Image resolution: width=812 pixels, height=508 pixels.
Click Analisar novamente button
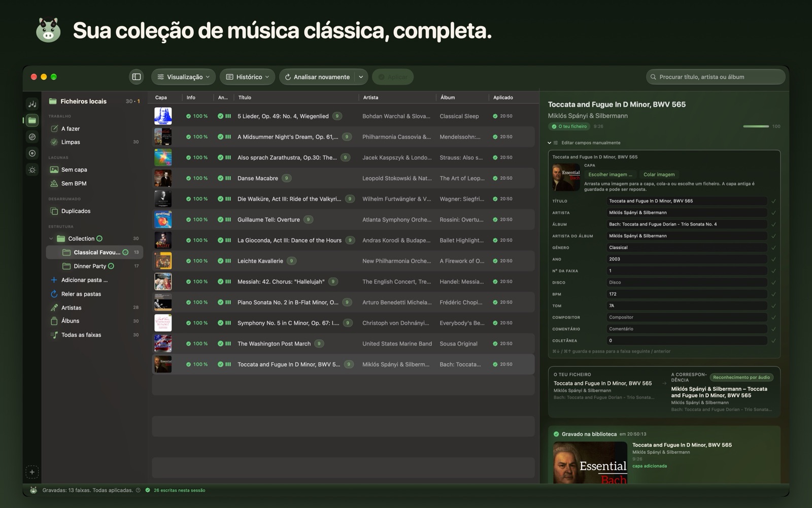coord(317,77)
